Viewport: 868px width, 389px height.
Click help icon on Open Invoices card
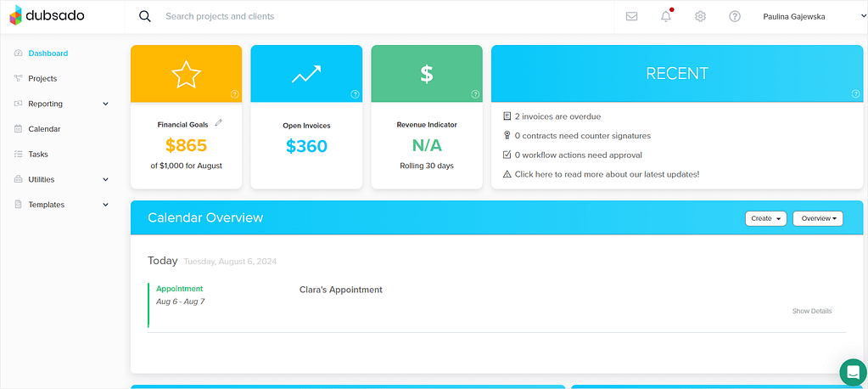355,94
